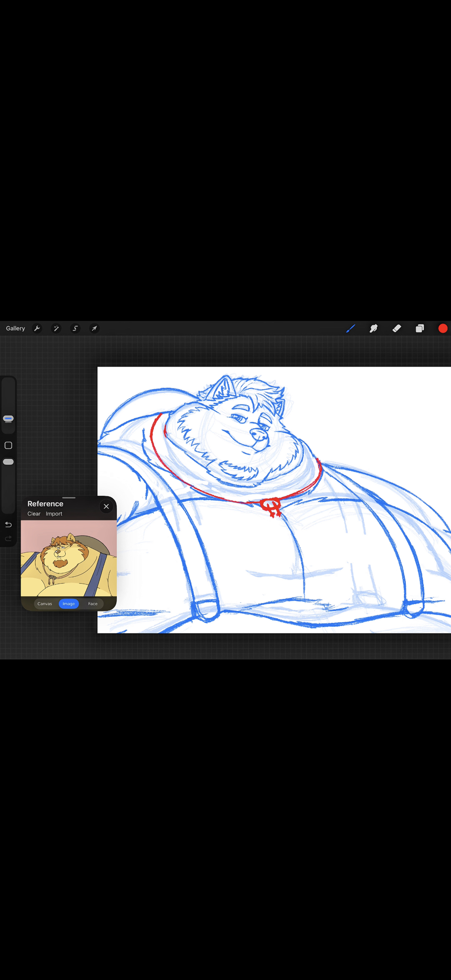Return to the Gallery
The image size is (451, 980).
point(15,328)
